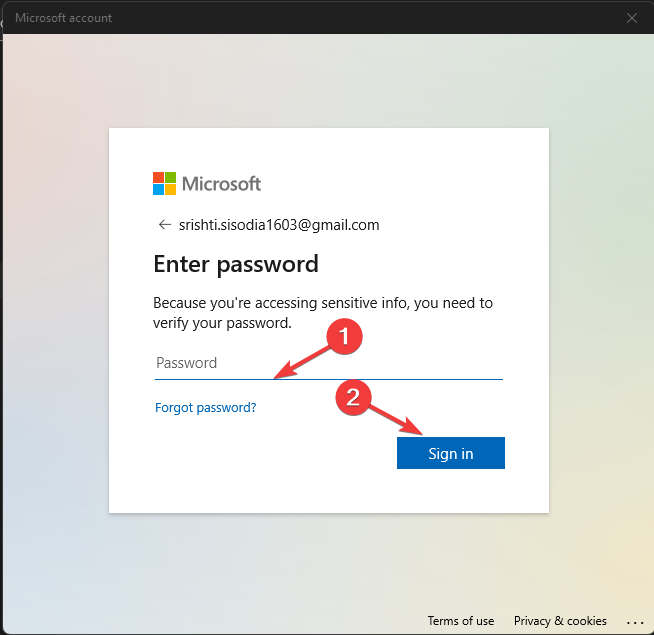Click the Enter password heading
Image resolution: width=654 pixels, height=635 pixels.
[x=236, y=264]
